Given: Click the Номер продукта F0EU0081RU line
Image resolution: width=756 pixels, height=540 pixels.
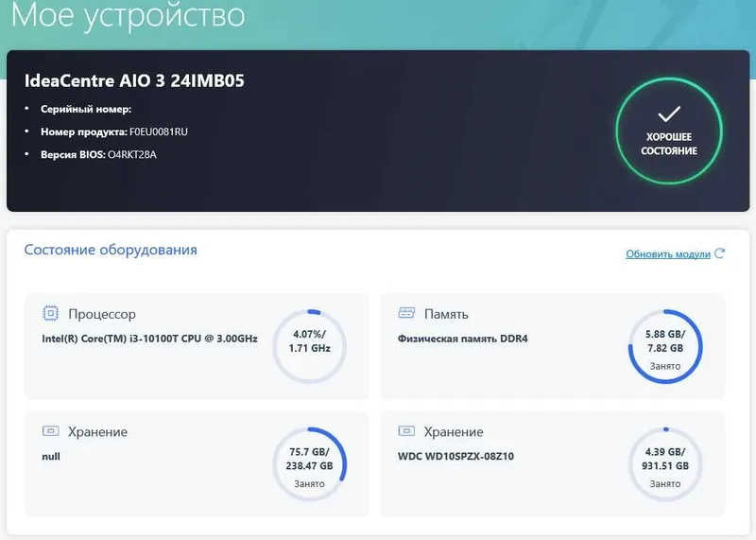Looking at the screenshot, I should pos(114,131).
